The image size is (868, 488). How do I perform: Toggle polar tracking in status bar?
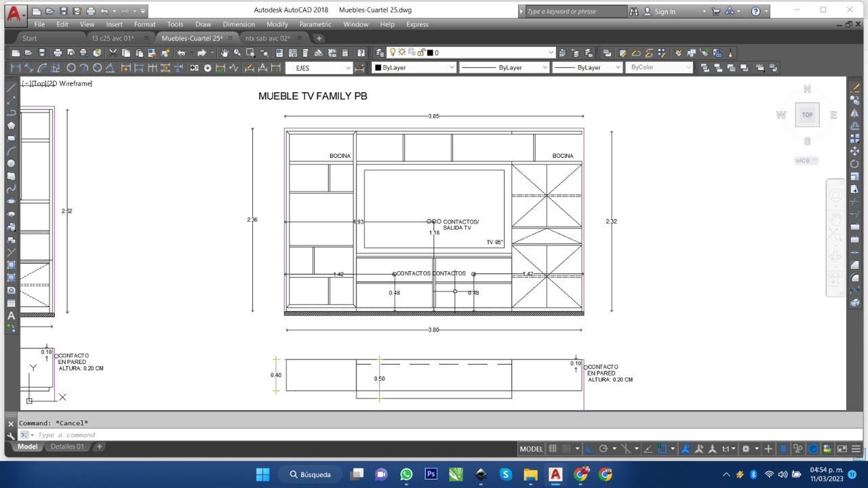(603, 449)
